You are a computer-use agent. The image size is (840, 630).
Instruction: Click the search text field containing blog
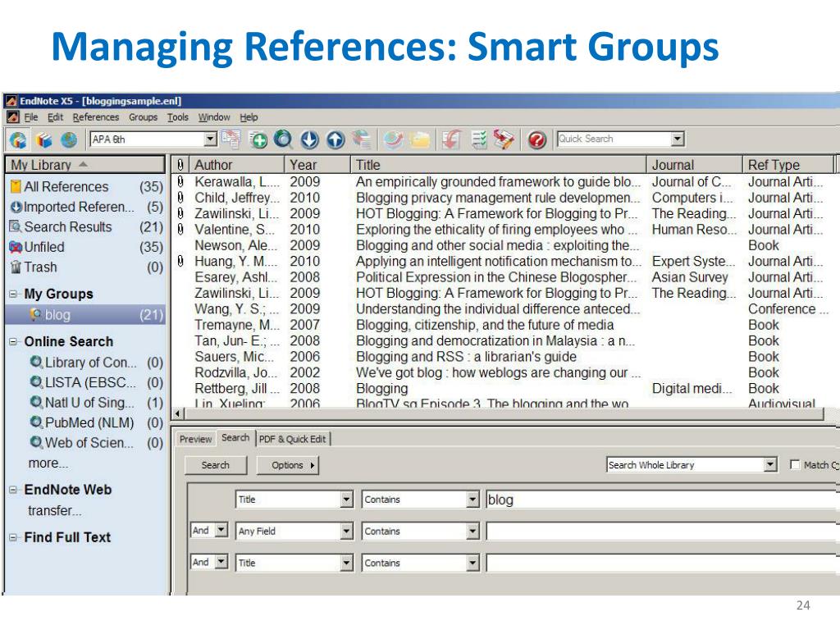point(662,500)
